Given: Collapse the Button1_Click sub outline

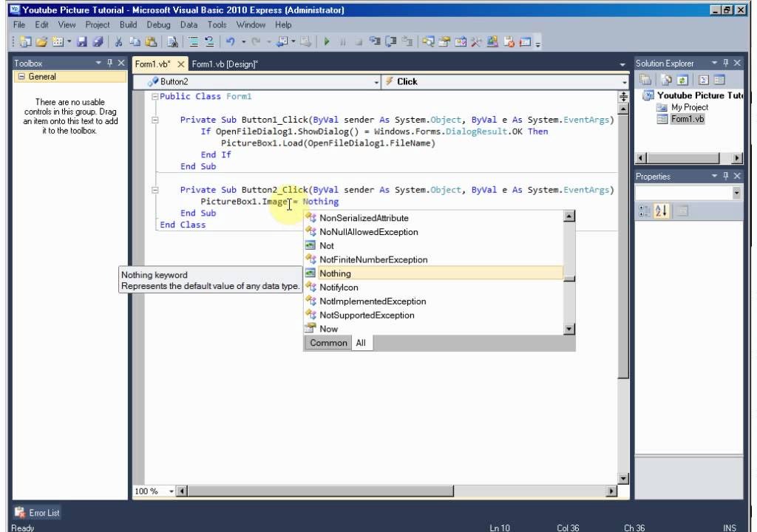Looking at the screenshot, I should pyautogui.click(x=155, y=120).
